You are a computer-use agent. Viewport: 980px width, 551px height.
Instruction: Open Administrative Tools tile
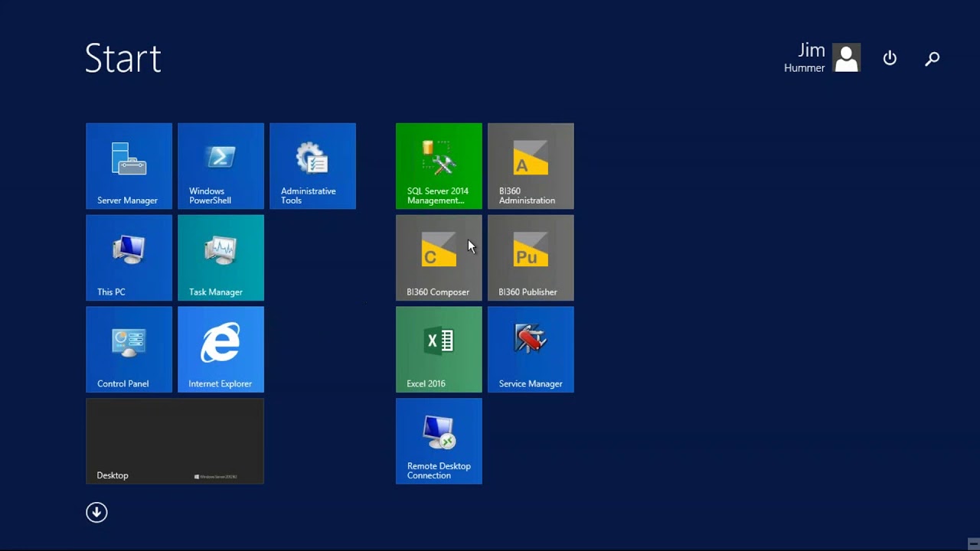(312, 166)
